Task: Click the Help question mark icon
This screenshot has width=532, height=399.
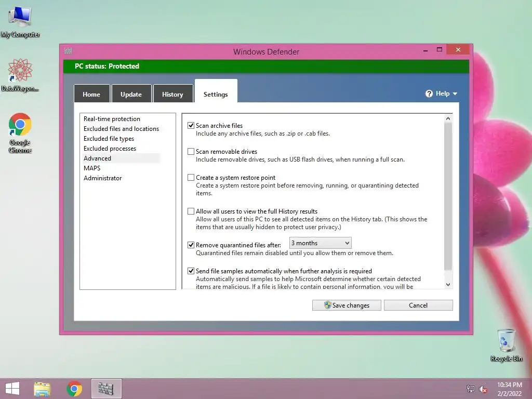Action: tap(429, 94)
